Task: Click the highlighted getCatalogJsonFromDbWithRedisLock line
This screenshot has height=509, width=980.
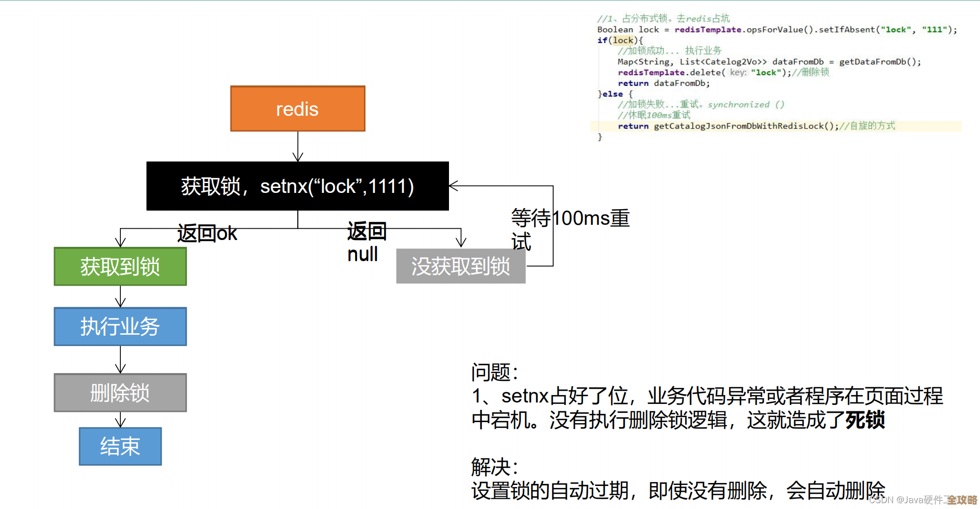Action: point(756,126)
